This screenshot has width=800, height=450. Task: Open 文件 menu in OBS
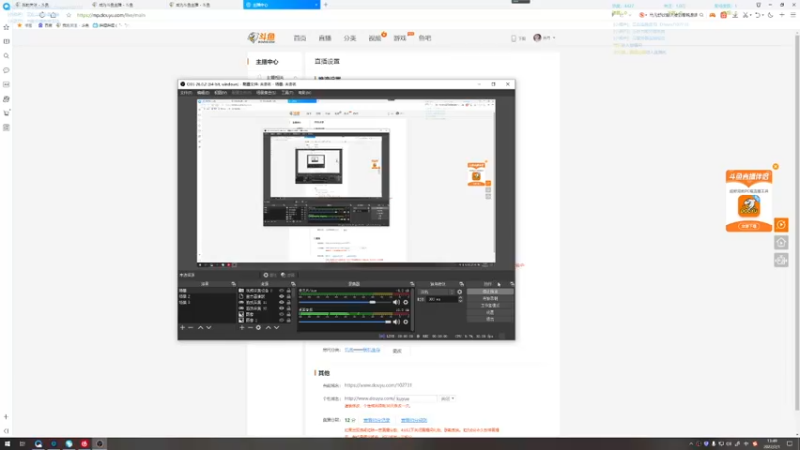click(186, 93)
